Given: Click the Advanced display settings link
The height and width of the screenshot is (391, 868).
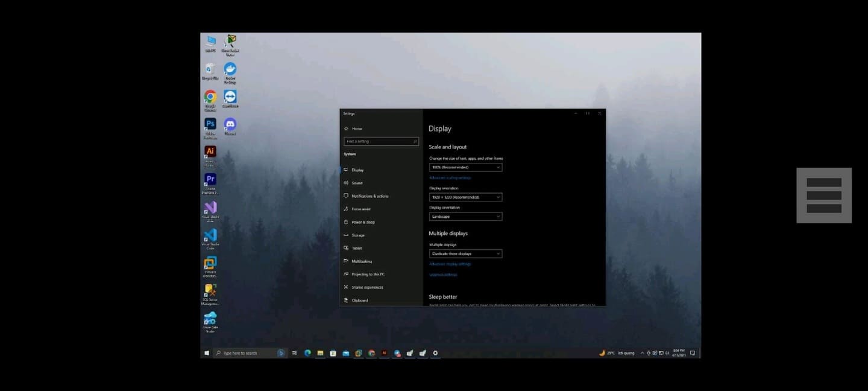Looking at the screenshot, I should [x=450, y=264].
